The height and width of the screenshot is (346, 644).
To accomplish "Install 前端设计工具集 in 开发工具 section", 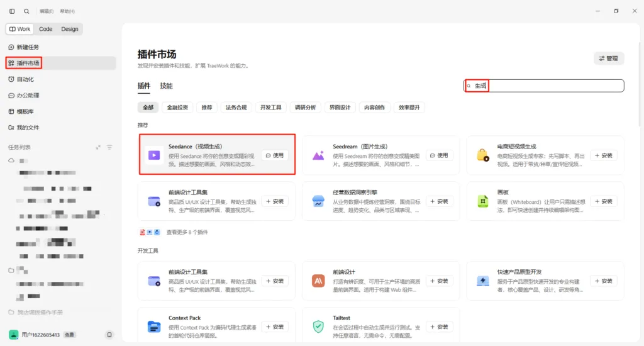I will coord(274,281).
